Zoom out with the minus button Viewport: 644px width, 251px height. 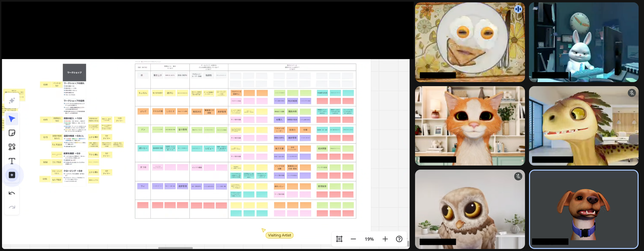click(x=353, y=239)
